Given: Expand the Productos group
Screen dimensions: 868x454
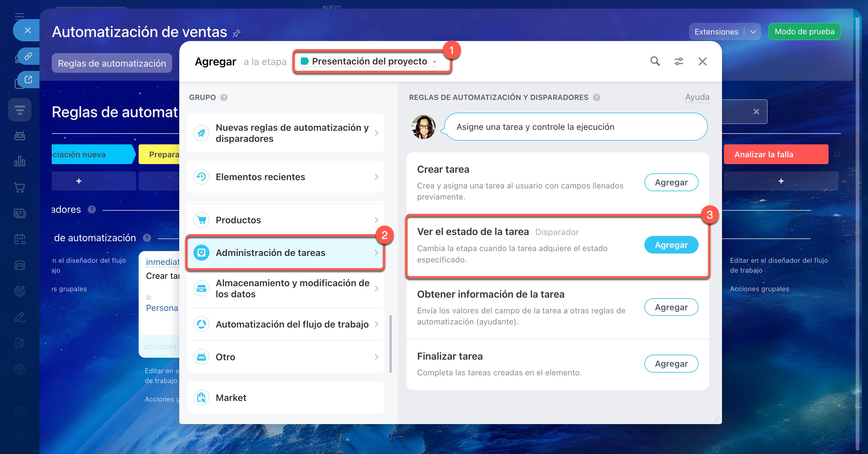Looking at the screenshot, I should [x=285, y=220].
